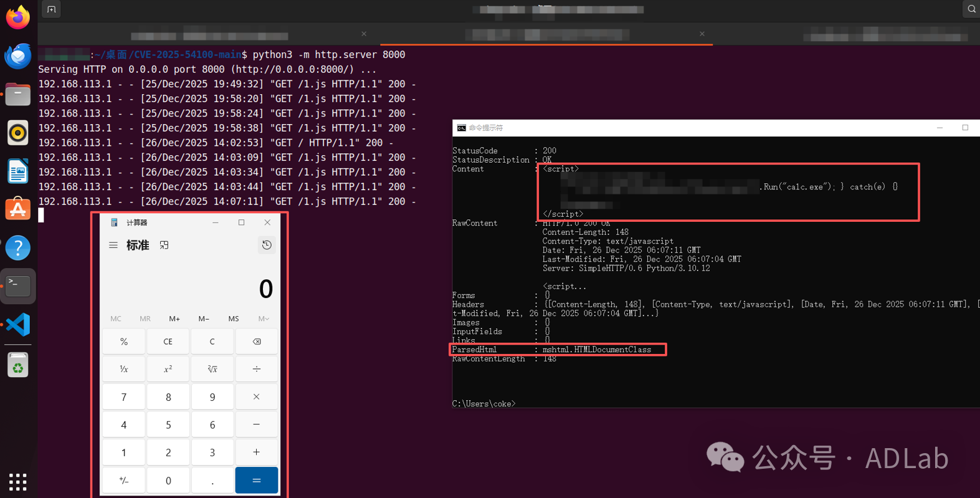Switch to the first terminal tab
The image size is (980, 498).
point(209,35)
